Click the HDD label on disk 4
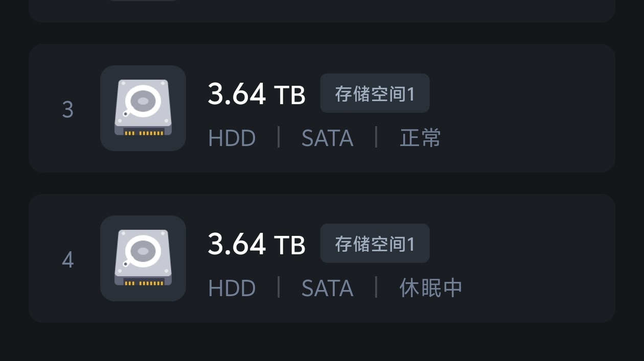 click(x=232, y=288)
